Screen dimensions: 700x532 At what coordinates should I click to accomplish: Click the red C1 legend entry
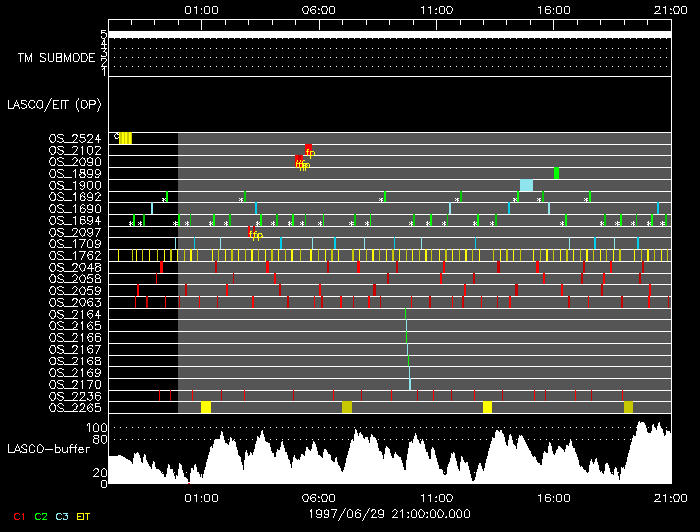tap(17, 516)
